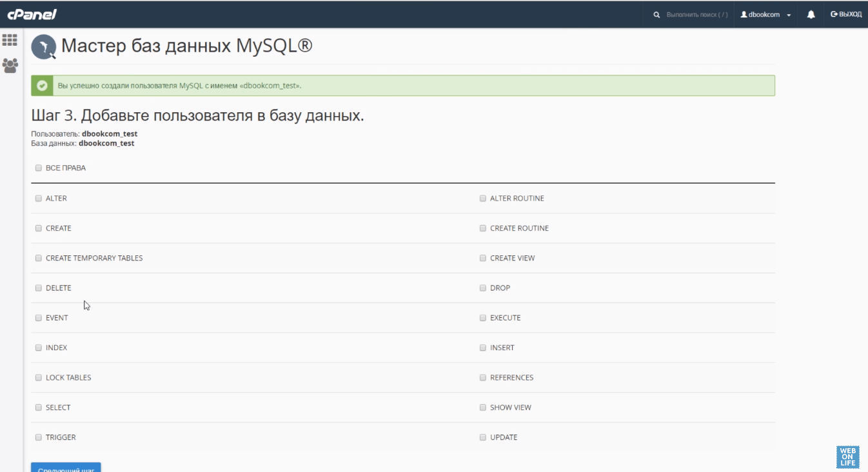Click the Web On Life watermark logo
Image resolution: width=868 pixels, height=472 pixels.
pos(847,457)
